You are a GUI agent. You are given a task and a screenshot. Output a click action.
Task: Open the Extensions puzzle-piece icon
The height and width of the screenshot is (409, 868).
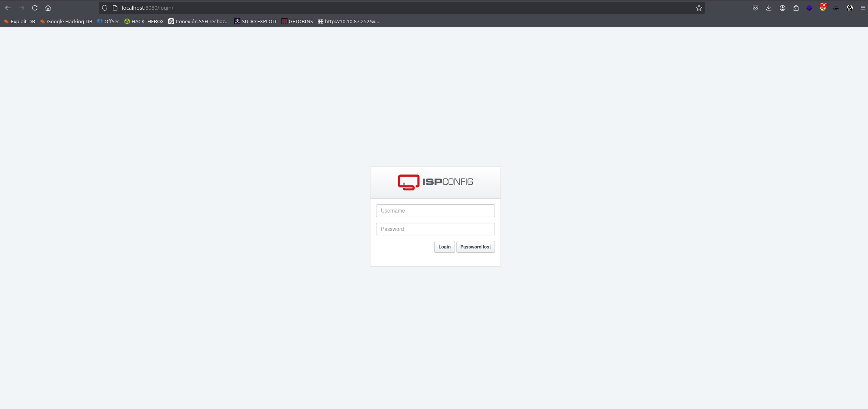(796, 8)
